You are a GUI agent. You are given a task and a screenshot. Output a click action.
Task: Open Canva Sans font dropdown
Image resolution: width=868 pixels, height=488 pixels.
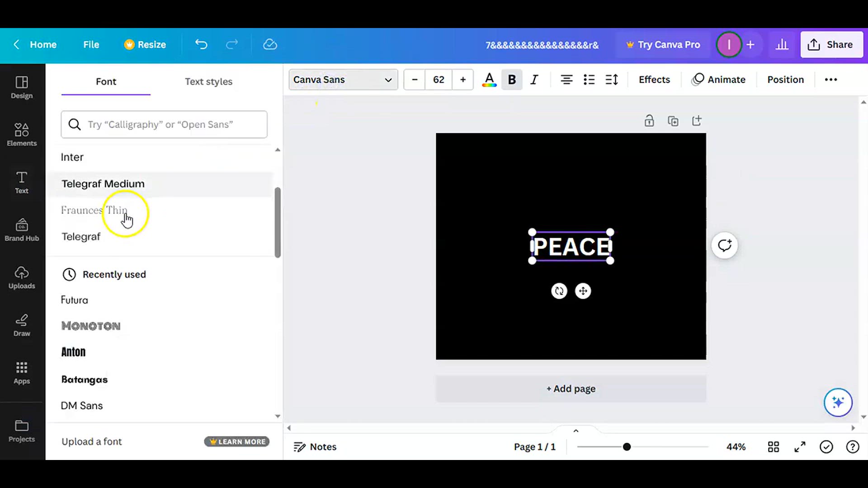[x=343, y=80]
